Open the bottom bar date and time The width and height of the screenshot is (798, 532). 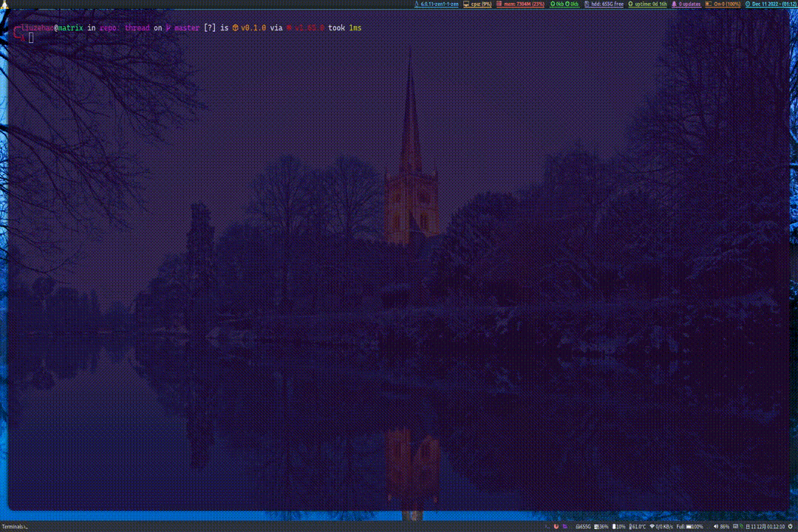[765, 526]
